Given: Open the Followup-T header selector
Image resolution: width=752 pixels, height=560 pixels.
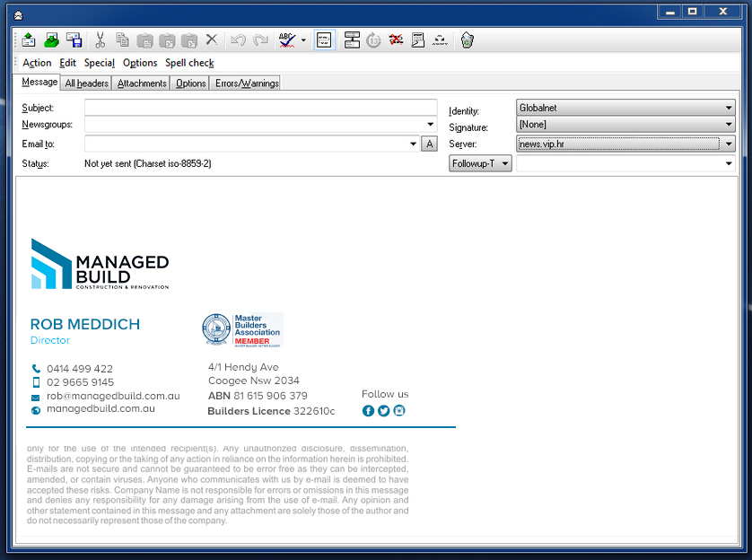Looking at the screenshot, I should click(480, 163).
